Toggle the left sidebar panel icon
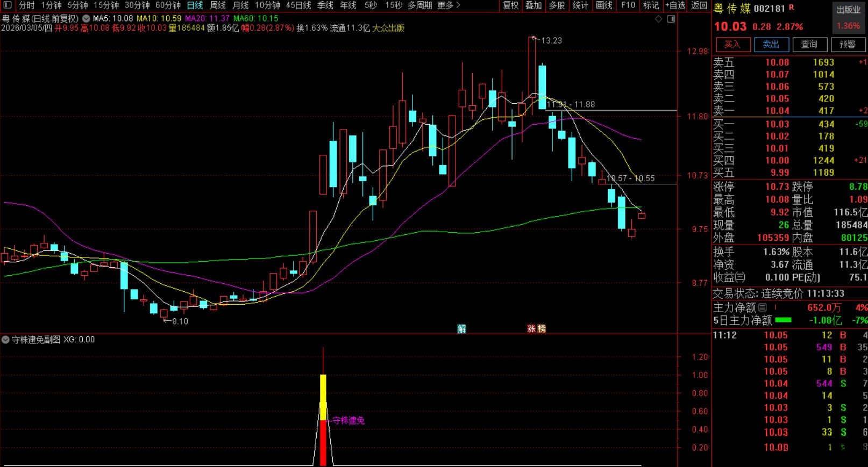The height and width of the screenshot is (467, 868). (8, 5)
